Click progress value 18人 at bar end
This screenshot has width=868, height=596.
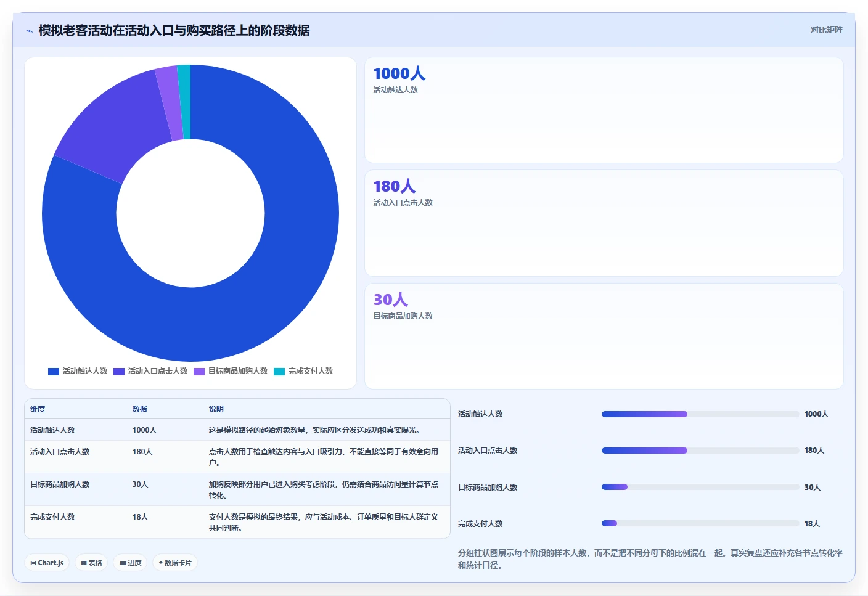coord(812,524)
